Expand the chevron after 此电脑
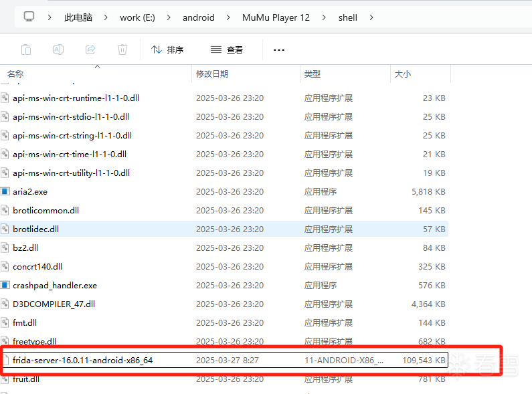This screenshot has width=532, height=394. pyautogui.click(x=106, y=17)
